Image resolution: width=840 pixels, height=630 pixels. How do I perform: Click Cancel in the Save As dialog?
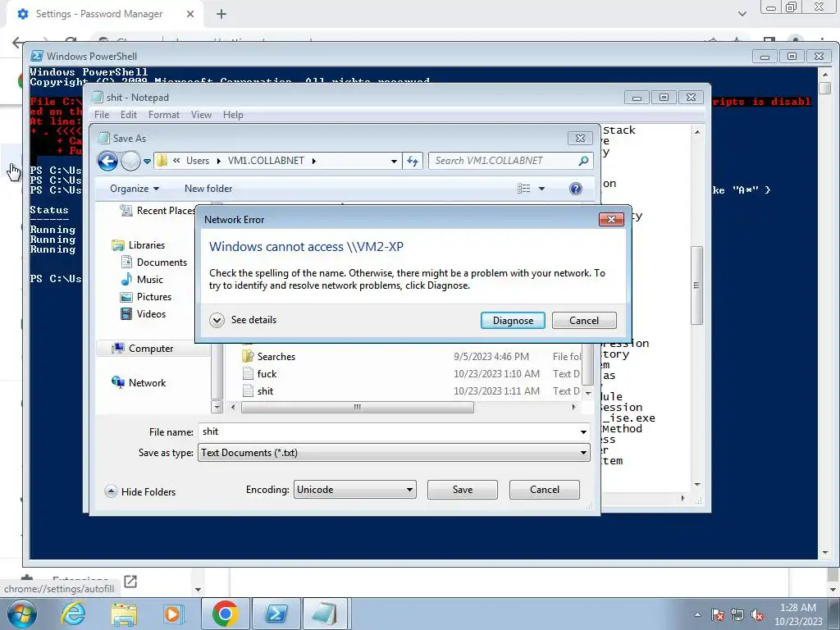coord(545,490)
